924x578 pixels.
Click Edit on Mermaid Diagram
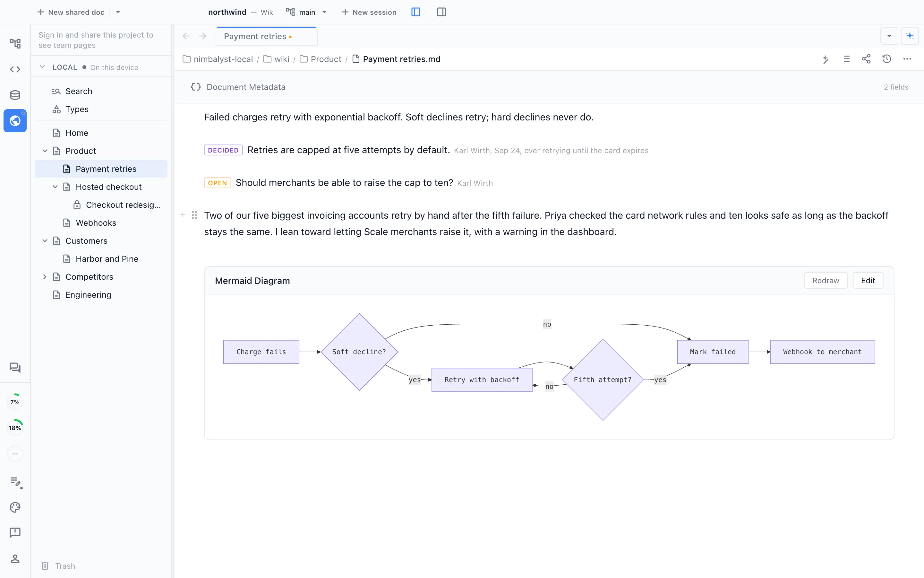868,281
